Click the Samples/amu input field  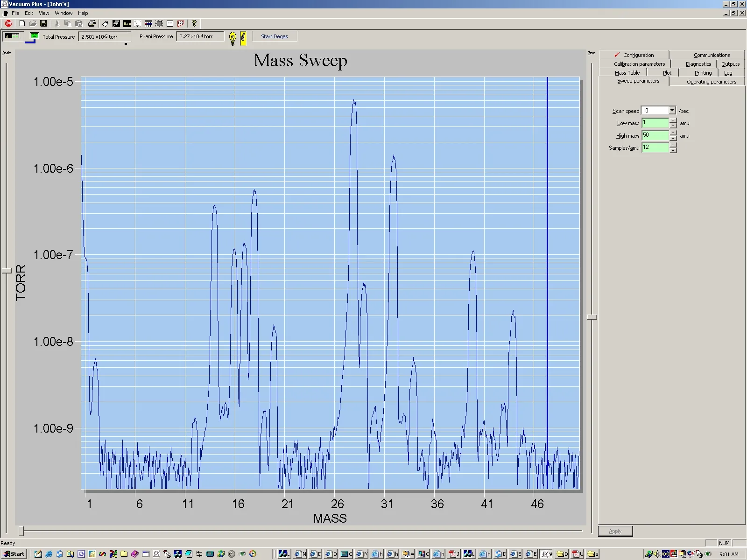[x=655, y=147]
